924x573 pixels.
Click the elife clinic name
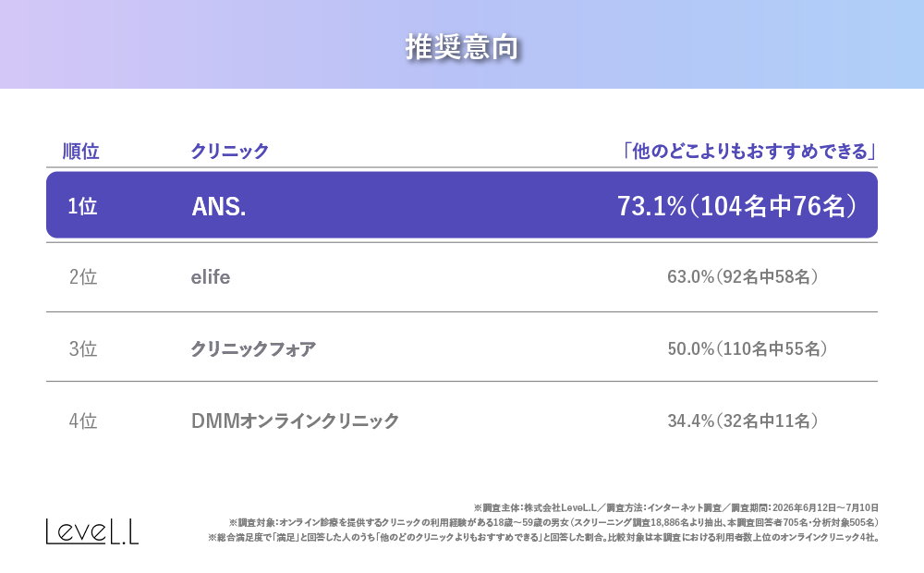click(211, 277)
